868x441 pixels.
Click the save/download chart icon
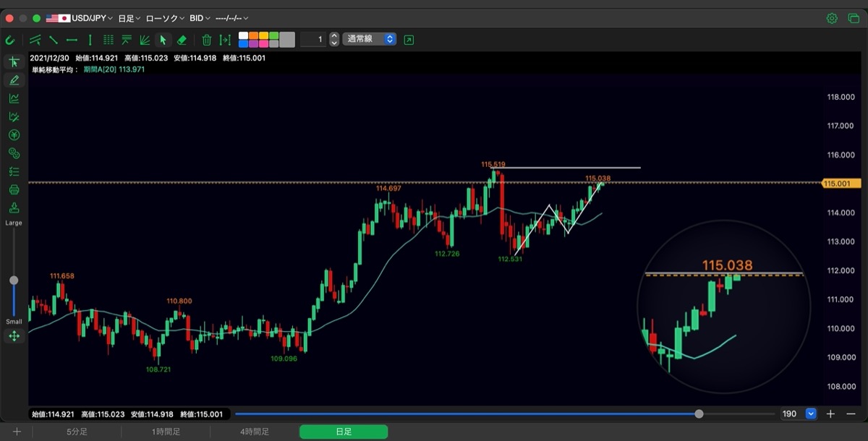(x=14, y=208)
